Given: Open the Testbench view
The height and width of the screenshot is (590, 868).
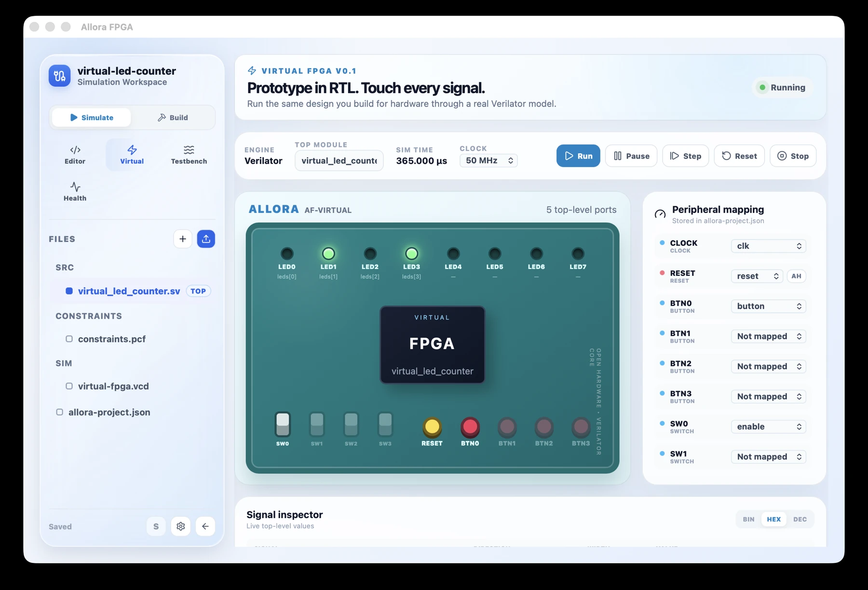Looking at the screenshot, I should [189, 155].
